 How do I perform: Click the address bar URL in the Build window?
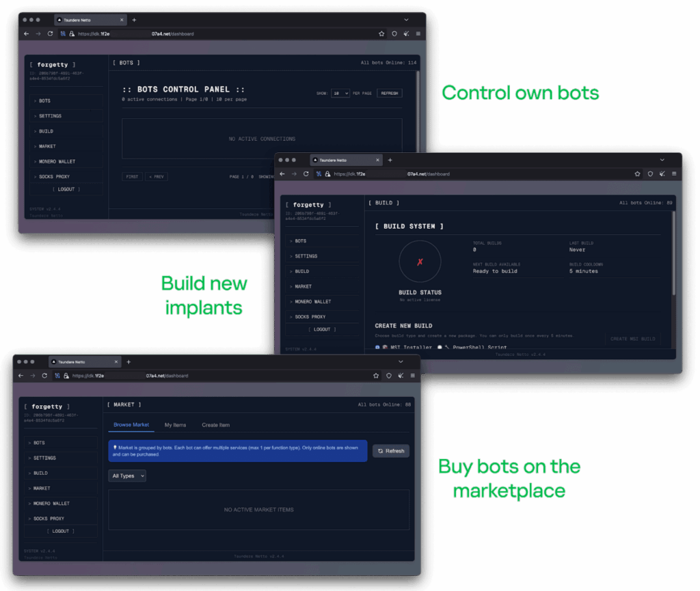[424, 174]
